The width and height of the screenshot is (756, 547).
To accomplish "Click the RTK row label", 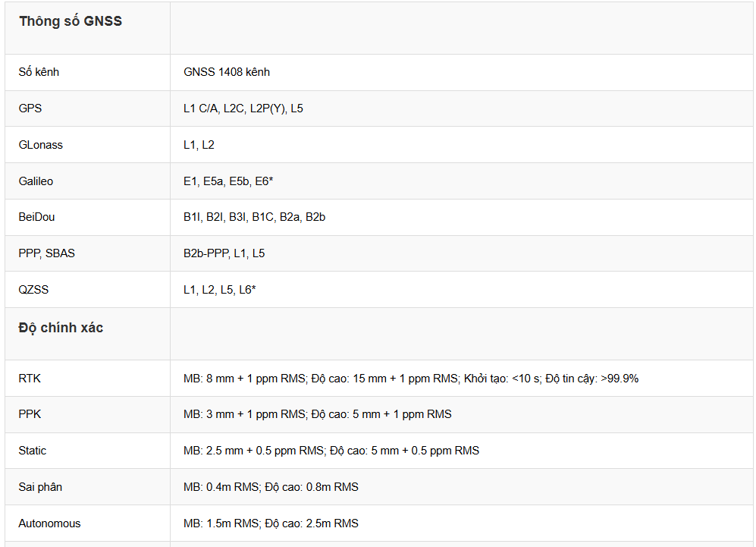I will [29, 378].
